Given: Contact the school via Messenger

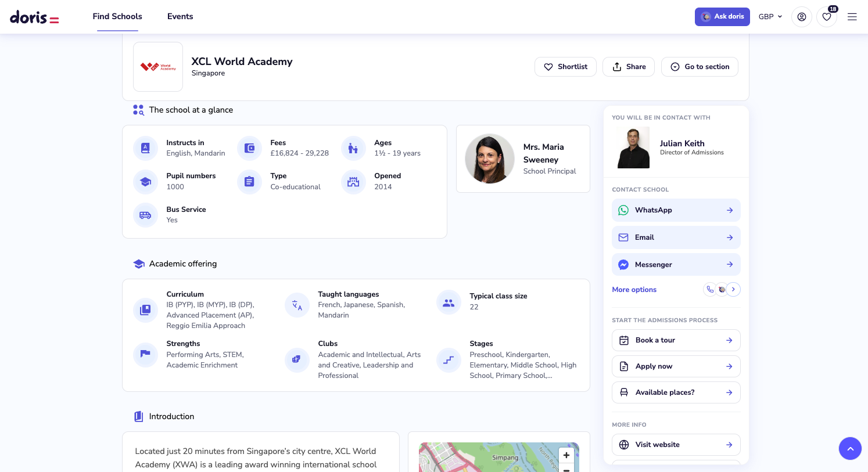Looking at the screenshot, I should pyautogui.click(x=676, y=265).
